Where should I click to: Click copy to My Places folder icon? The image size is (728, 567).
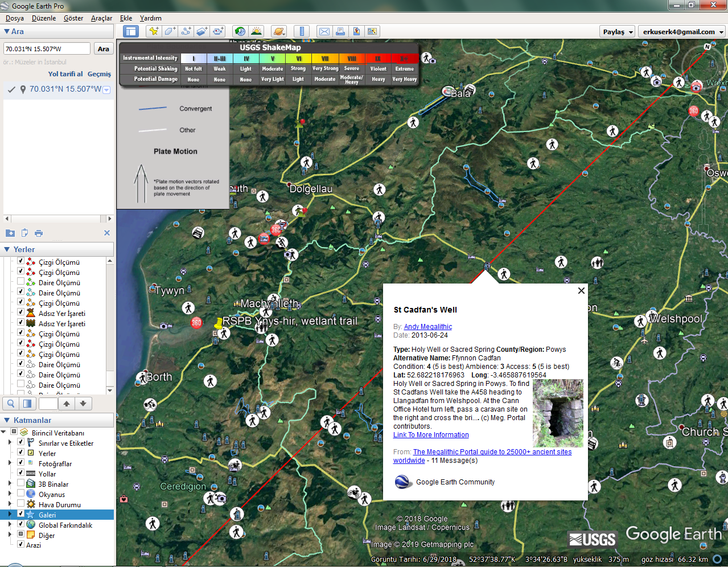pos(10,233)
